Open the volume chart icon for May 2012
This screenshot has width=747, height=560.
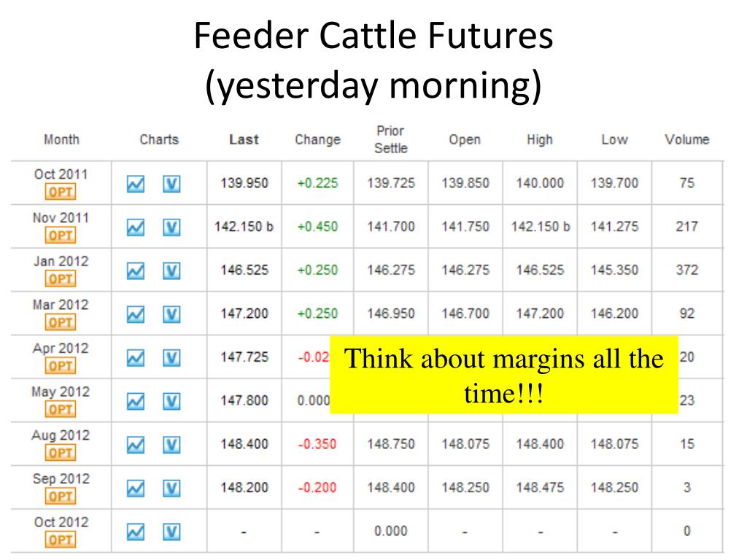click(171, 402)
